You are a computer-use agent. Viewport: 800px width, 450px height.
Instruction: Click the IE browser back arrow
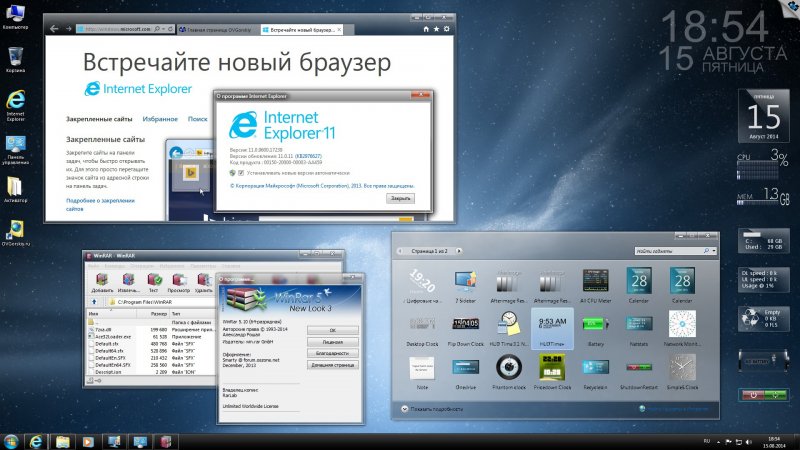tap(54, 29)
